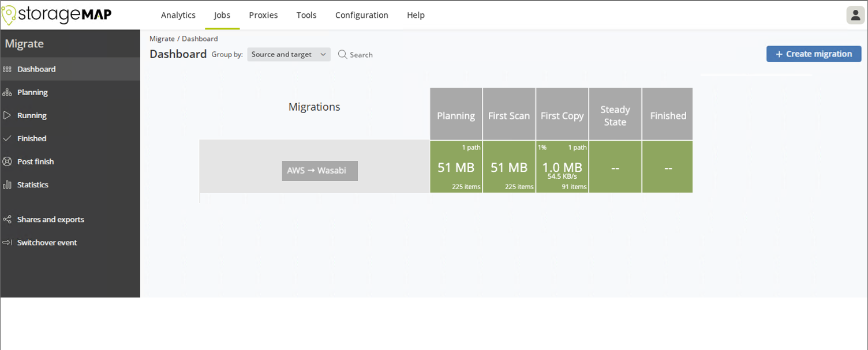The height and width of the screenshot is (350, 868).
Task: Click the Steady State column header
Action: [x=615, y=114]
